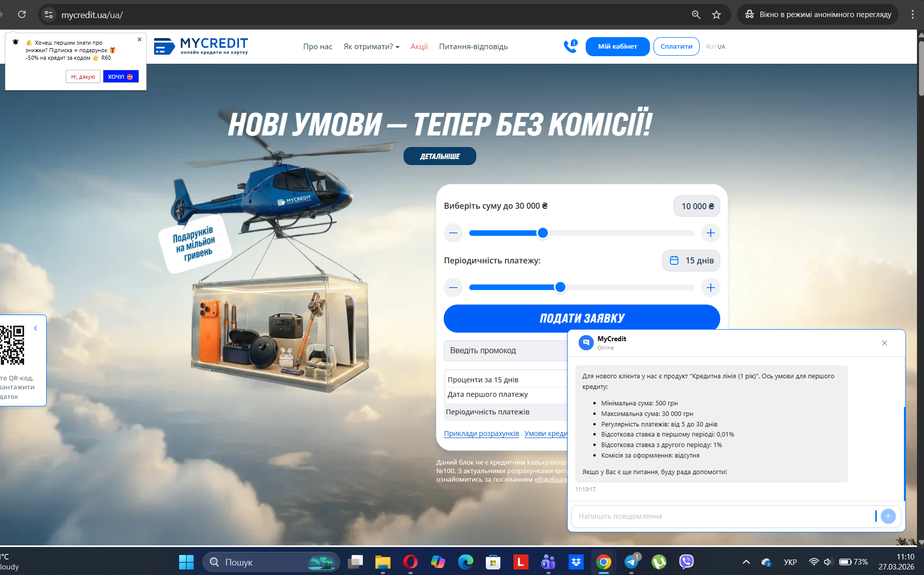The image size is (924, 575).
Task: Decline with Ні, дякую button
Action: pos(83,77)
